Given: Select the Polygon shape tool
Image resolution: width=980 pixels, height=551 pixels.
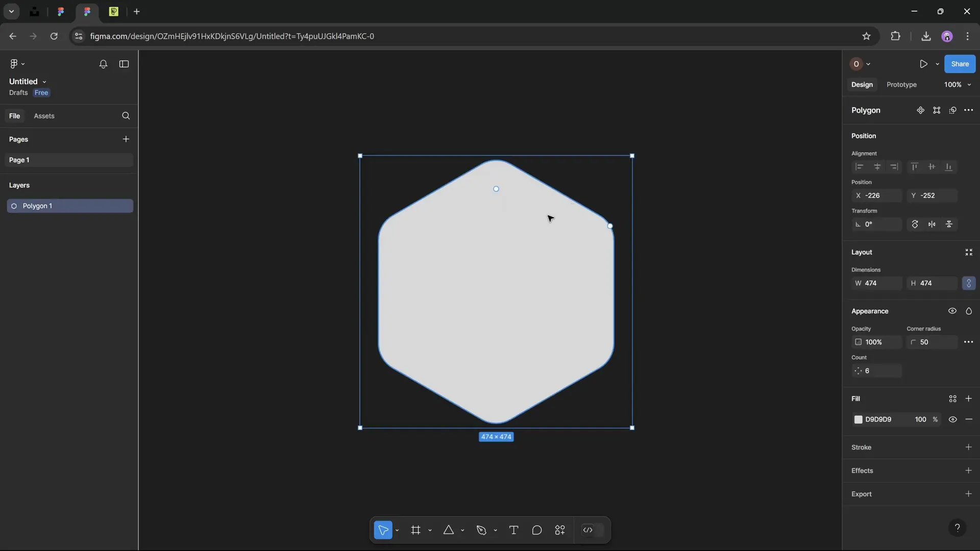Looking at the screenshot, I should (449, 530).
